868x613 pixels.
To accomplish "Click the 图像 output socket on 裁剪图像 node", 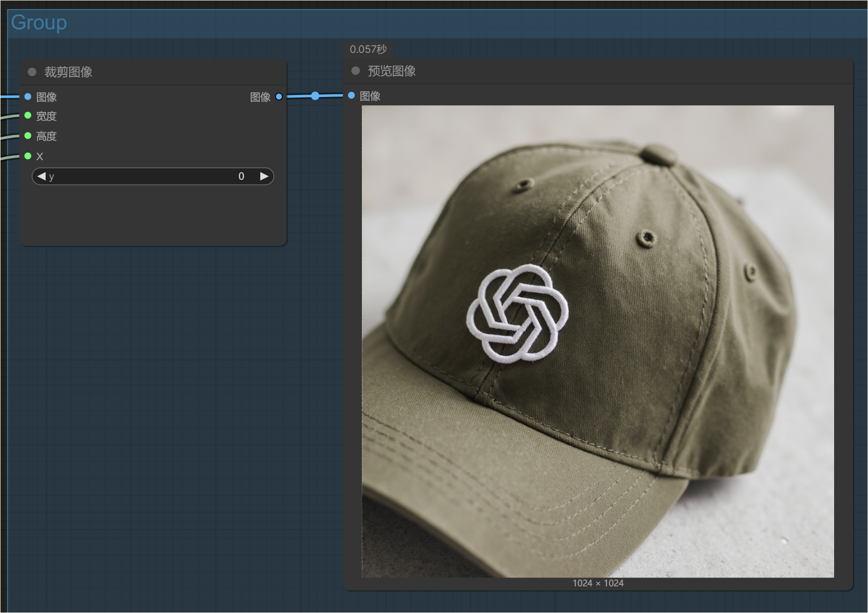I will tap(279, 97).
